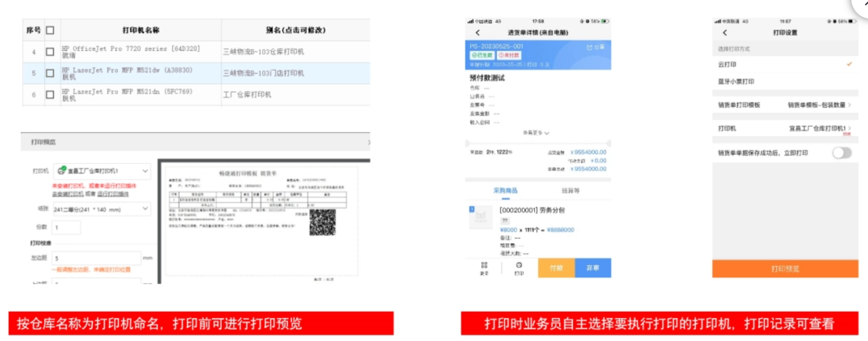The height and width of the screenshot is (341, 868).
Task: Tap back arrow on 打印设置 screen
Action: pos(724,33)
